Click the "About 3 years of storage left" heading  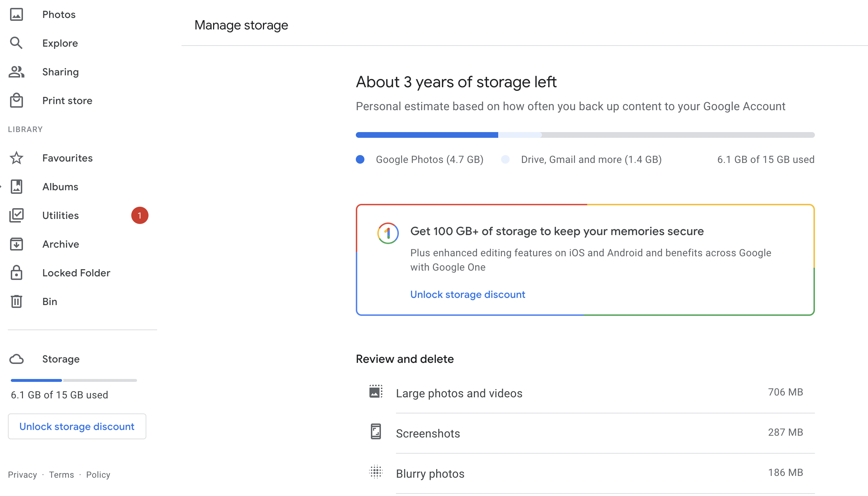456,82
